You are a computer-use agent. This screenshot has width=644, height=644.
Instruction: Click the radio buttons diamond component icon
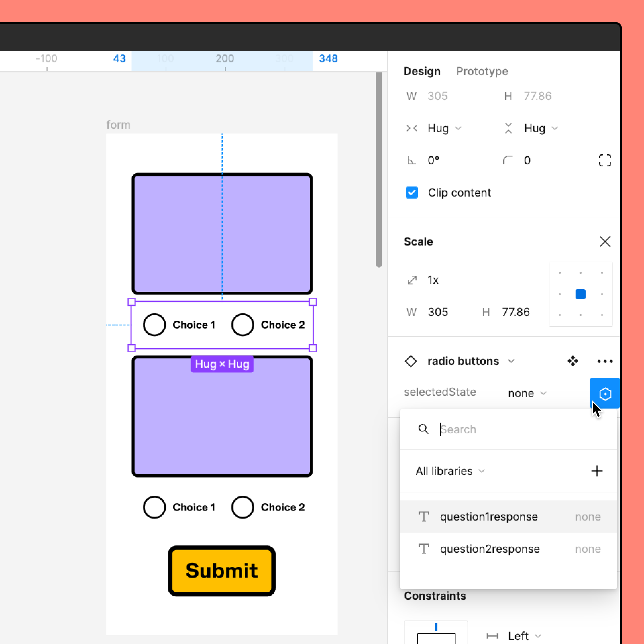(411, 361)
